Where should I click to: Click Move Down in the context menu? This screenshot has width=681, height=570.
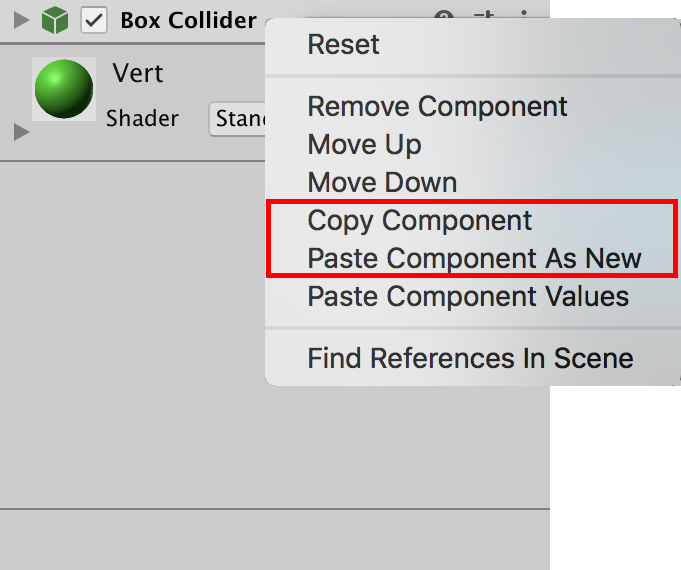tap(382, 182)
